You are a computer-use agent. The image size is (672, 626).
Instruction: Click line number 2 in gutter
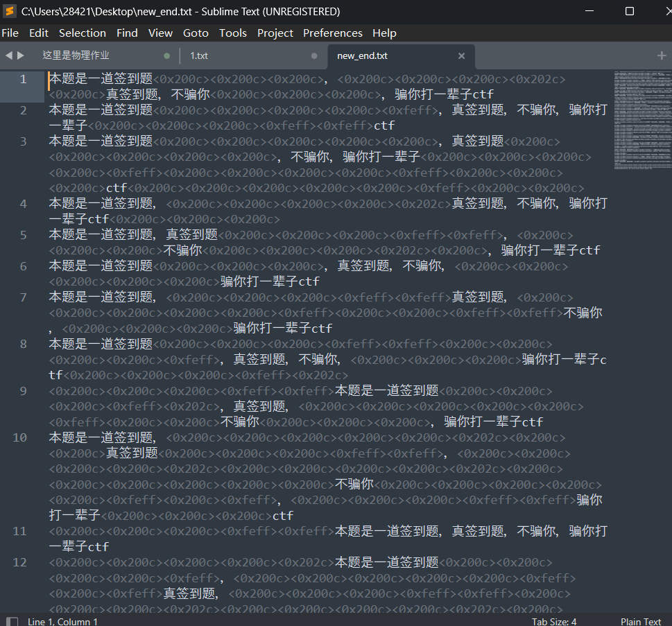pyautogui.click(x=23, y=110)
